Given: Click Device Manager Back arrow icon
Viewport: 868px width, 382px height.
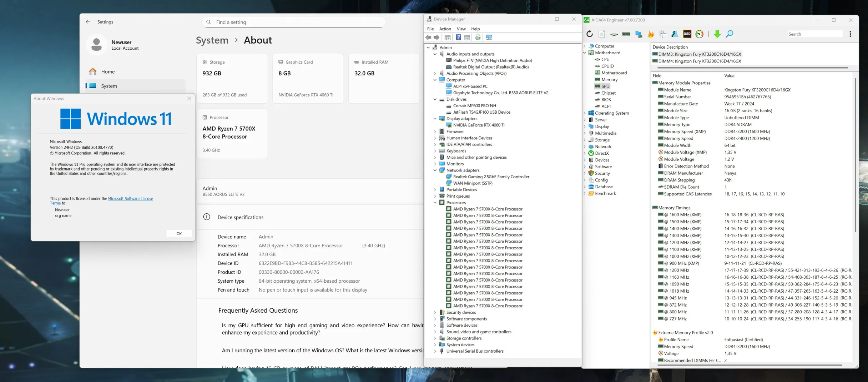Looking at the screenshot, I should pyautogui.click(x=428, y=38).
